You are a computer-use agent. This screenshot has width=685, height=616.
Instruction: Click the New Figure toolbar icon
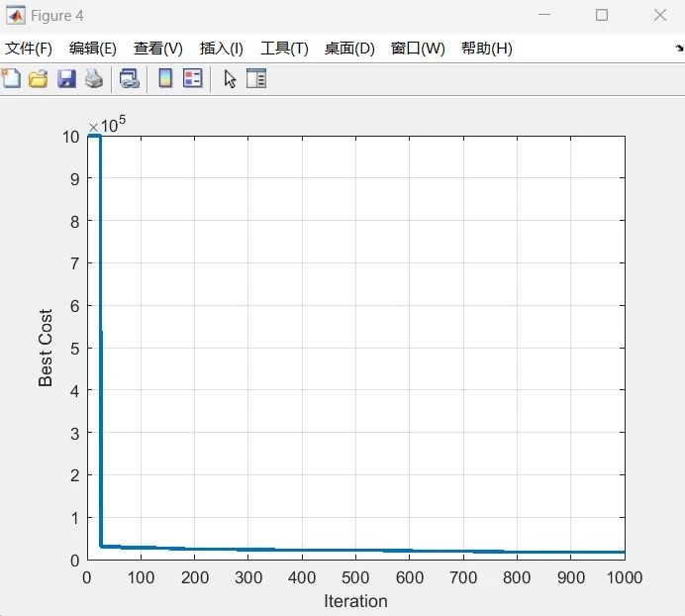11,78
